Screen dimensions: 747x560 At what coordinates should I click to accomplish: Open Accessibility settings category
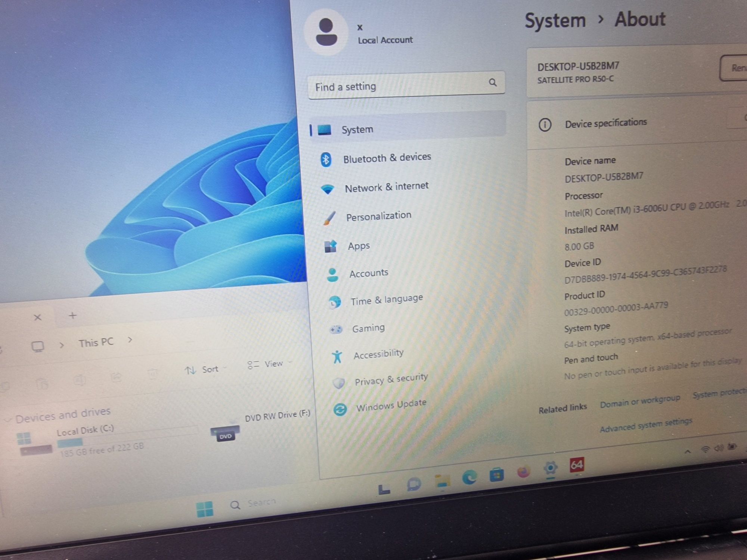[377, 354]
